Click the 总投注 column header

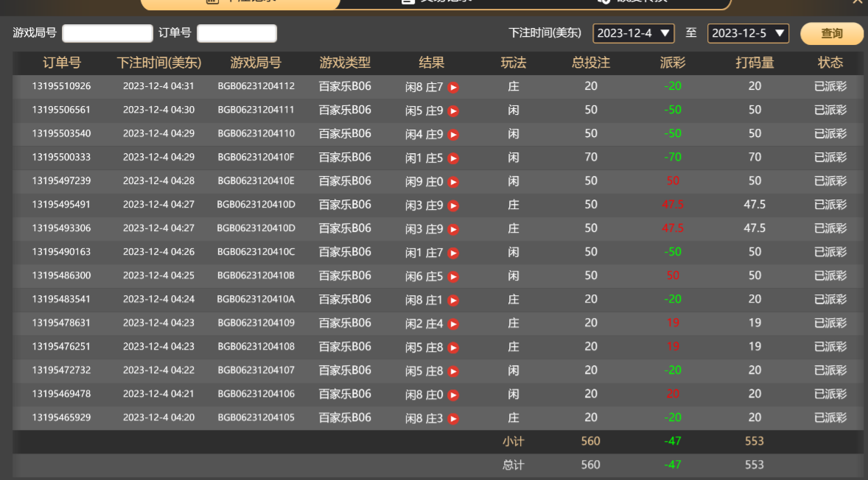coord(591,63)
